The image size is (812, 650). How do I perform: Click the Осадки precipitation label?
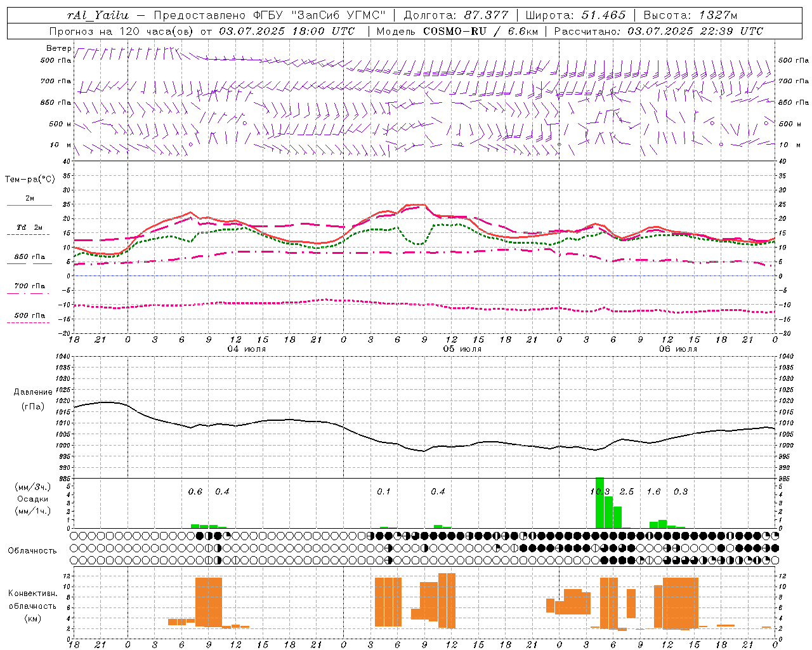(32, 499)
